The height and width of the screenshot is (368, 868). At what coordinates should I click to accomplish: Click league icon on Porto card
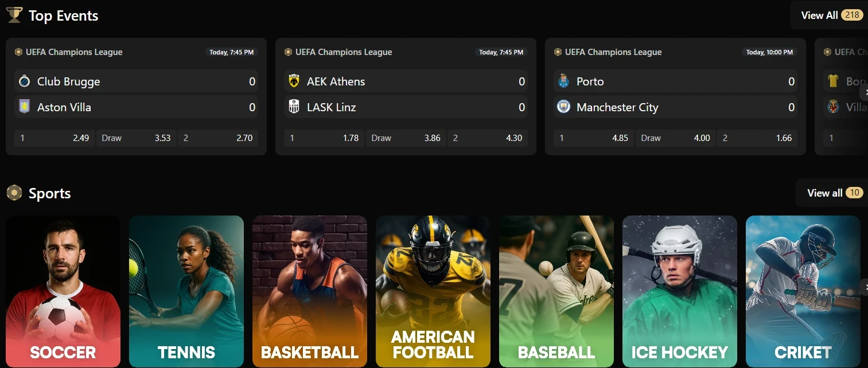coord(558,52)
